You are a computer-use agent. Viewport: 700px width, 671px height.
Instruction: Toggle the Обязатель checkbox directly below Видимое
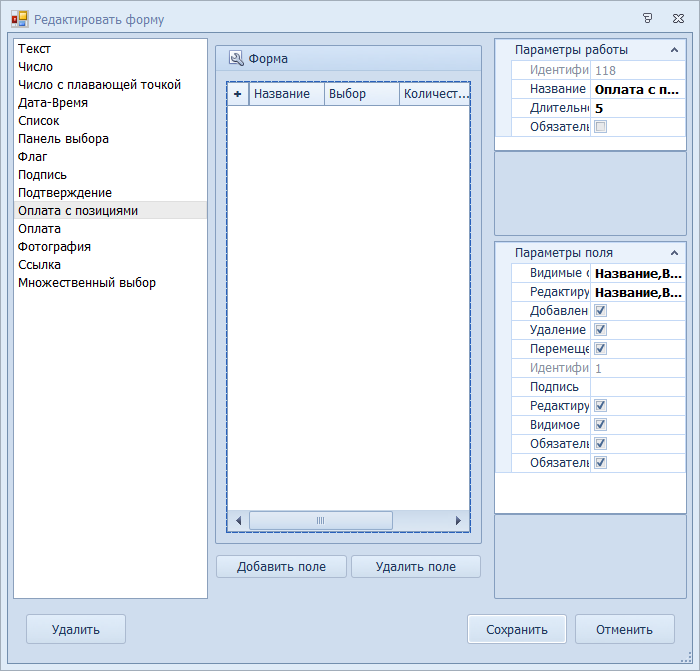click(601, 444)
